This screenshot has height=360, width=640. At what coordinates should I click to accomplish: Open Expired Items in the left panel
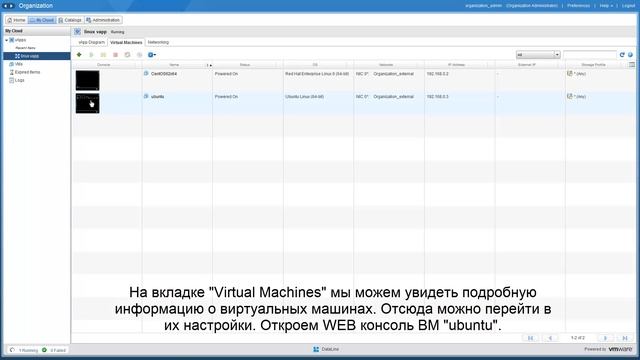[x=24, y=72]
